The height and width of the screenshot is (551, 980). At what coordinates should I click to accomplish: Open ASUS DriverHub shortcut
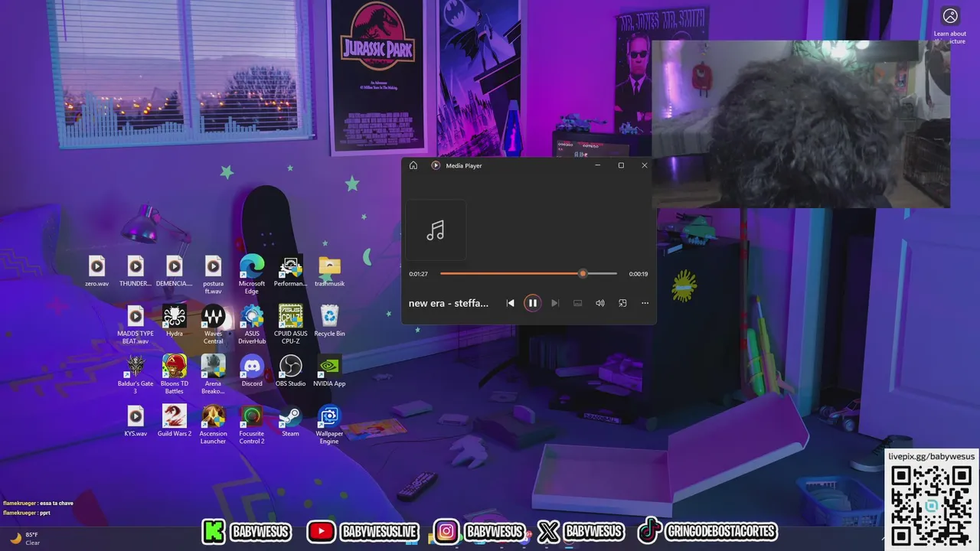point(252,324)
